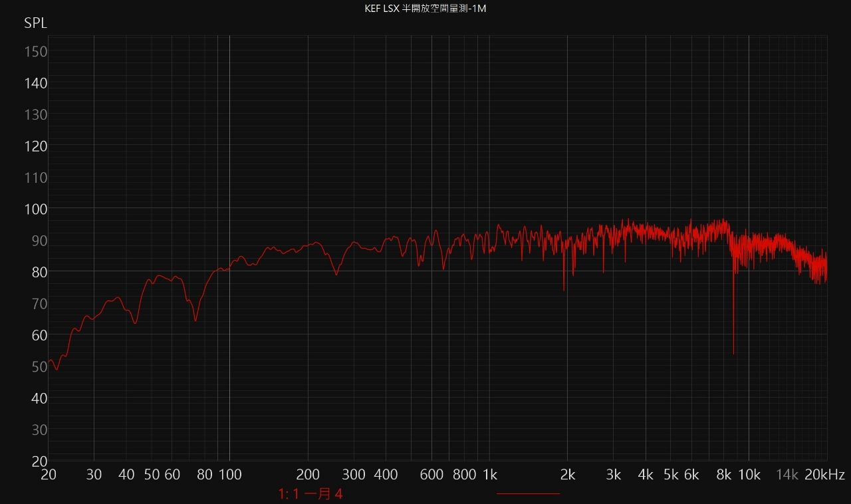This screenshot has height=504, width=851.
Task: Select the legend label "1: 1 一月 4"
Action: click(x=310, y=494)
